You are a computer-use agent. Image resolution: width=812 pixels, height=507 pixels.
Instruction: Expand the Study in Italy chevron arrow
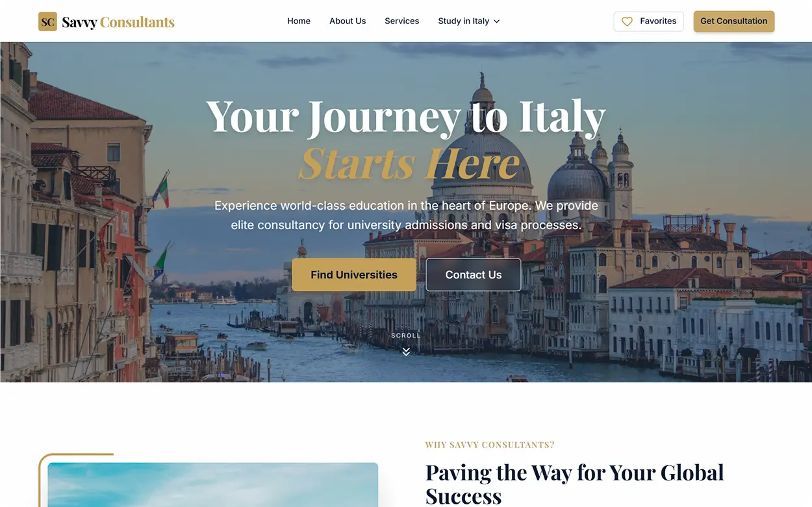[x=497, y=21]
